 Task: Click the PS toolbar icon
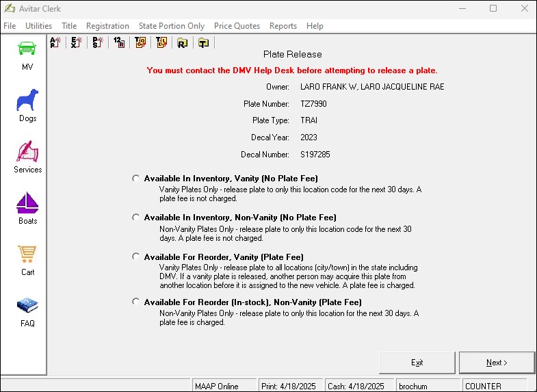(x=99, y=42)
